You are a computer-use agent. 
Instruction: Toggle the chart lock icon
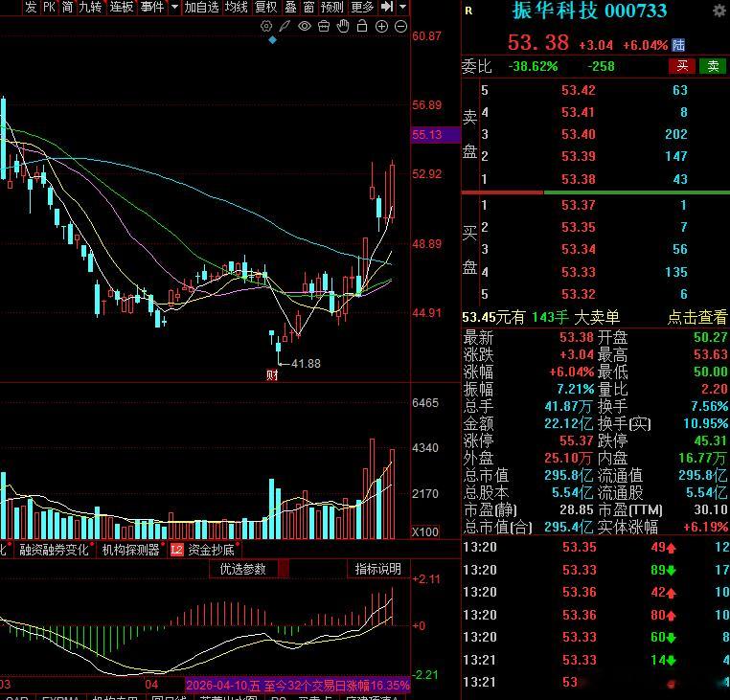(x=362, y=26)
